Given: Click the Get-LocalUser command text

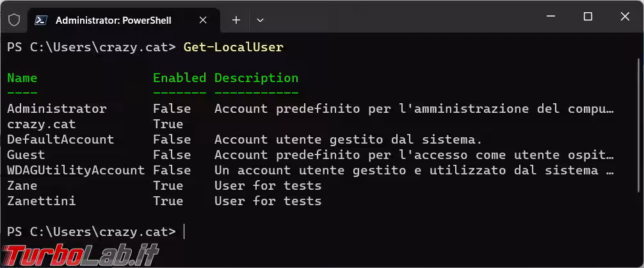Looking at the screenshot, I should [233, 47].
